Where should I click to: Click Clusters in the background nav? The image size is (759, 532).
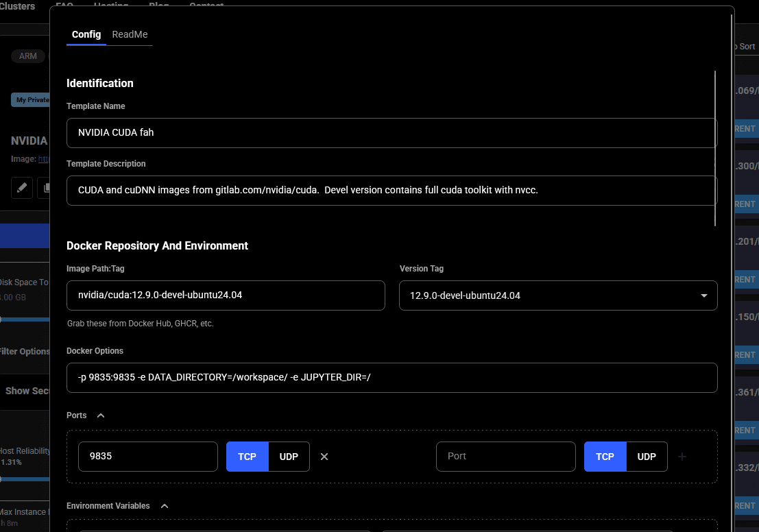[17, 6]
